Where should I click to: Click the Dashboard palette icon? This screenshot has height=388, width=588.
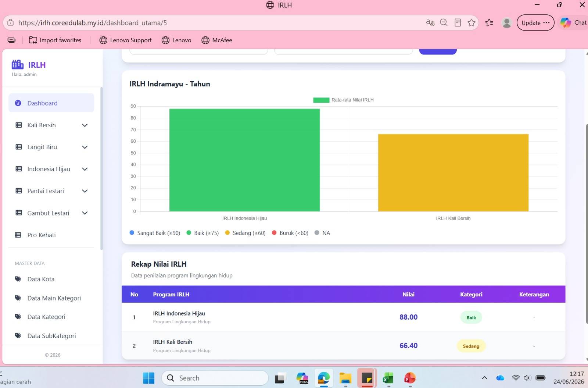(x=18, y=103)
